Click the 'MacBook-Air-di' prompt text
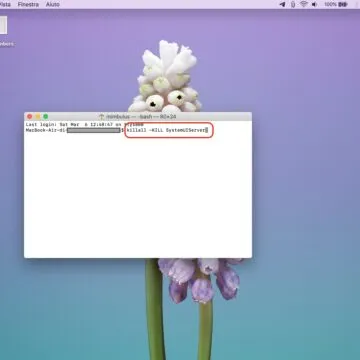Viewport: 360px width, 360px height. tap(46, 130)
